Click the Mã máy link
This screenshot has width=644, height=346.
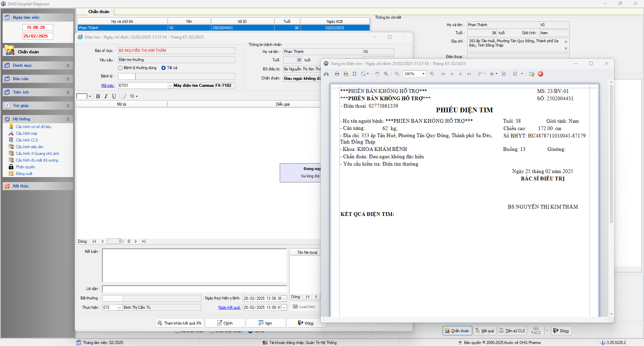[x=108, y=85]
